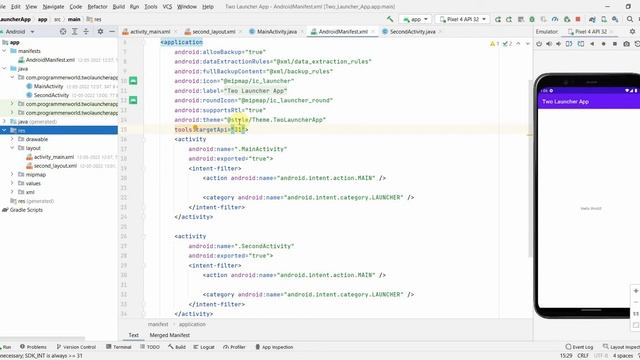Image resolution: width=640 pixels, height=360 pixels.
Task: Click the application breadcrumb below editor
Action: coord(192,324)
